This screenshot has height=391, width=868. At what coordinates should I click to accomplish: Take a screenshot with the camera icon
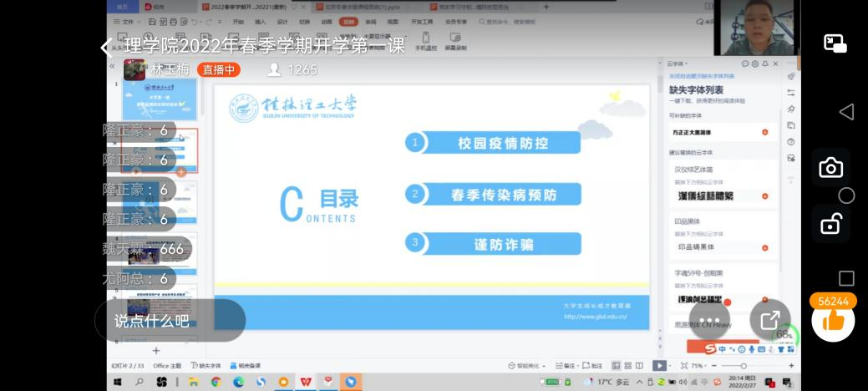tap(830, 168)
